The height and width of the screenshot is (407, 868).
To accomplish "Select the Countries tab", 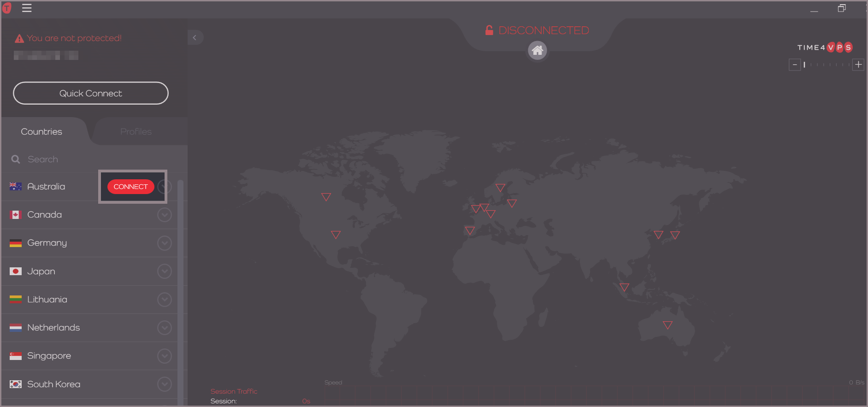I will point(41,132).
